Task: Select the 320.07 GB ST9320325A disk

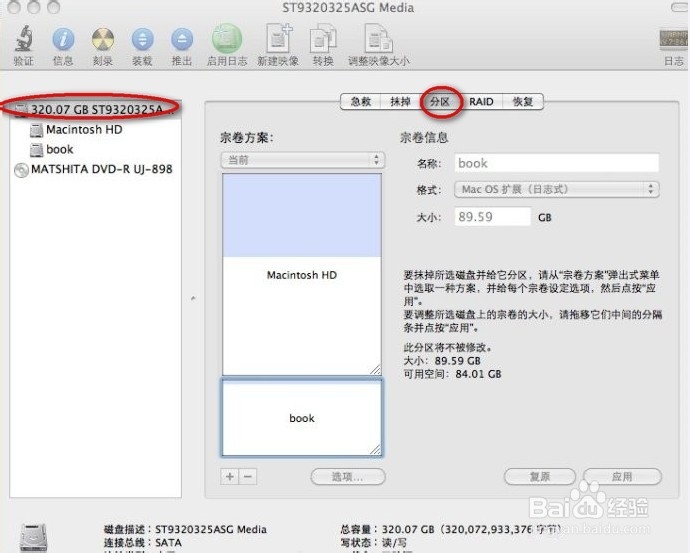Action: pos(94,109)
